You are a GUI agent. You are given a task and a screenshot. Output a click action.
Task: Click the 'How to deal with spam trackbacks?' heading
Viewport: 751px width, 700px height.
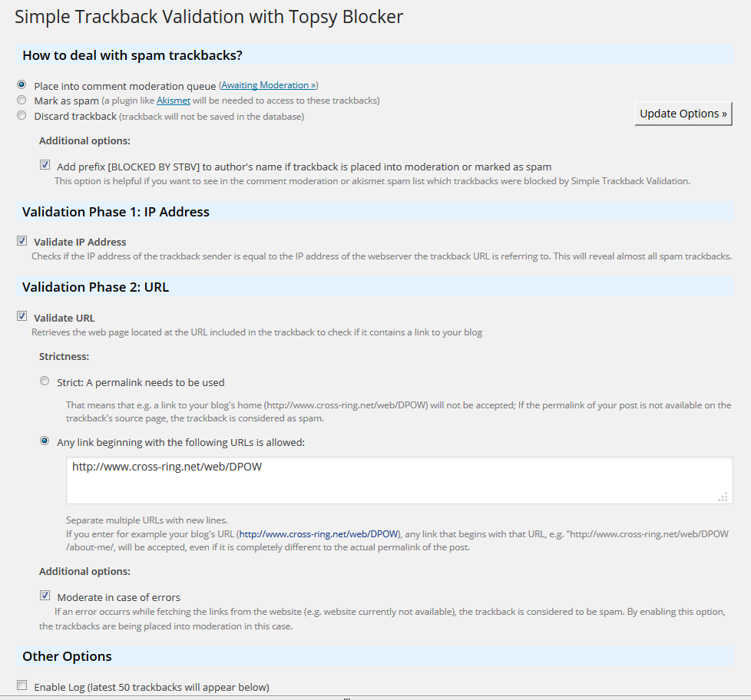pos(133,55)
